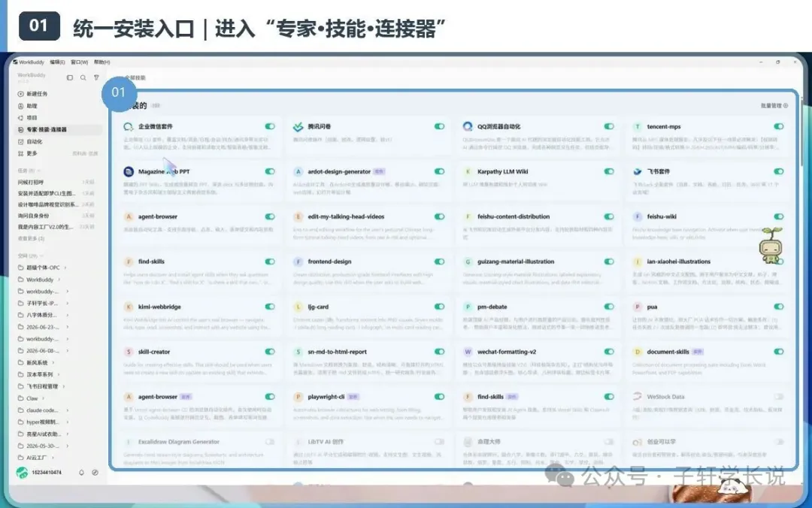The height and width of the screenshot is (508, 812).
Task: Click the 批量管理 gear icon
Action: [786, 106]
